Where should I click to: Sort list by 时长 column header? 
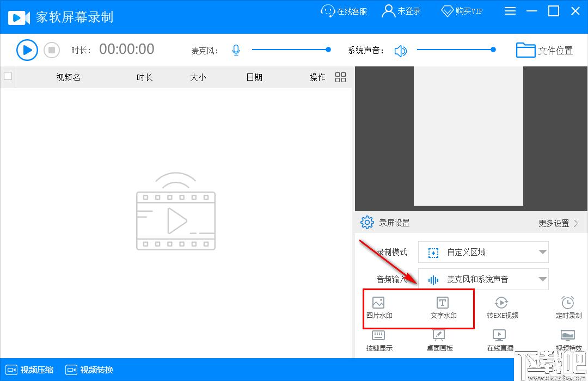point(144,77)
